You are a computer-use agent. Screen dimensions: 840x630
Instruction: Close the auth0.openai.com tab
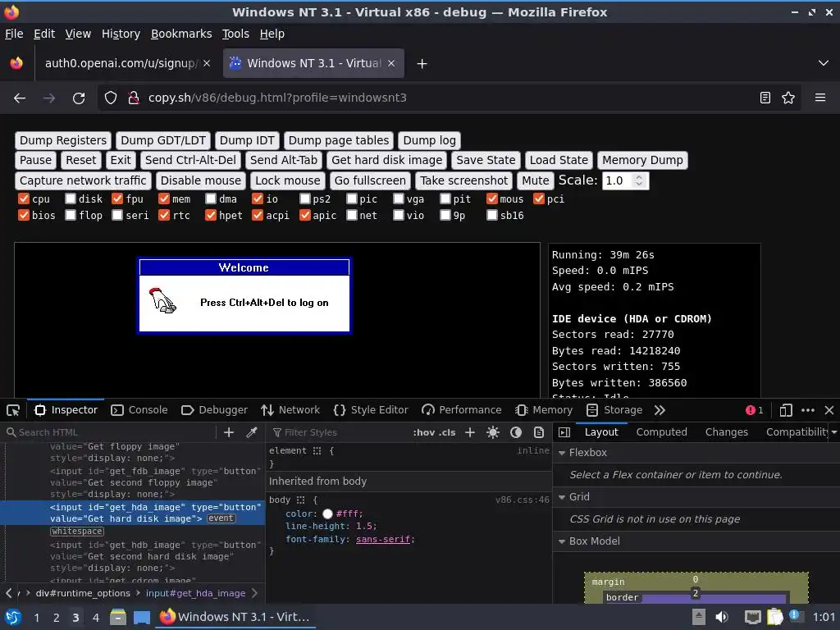(x=207, y=63)
